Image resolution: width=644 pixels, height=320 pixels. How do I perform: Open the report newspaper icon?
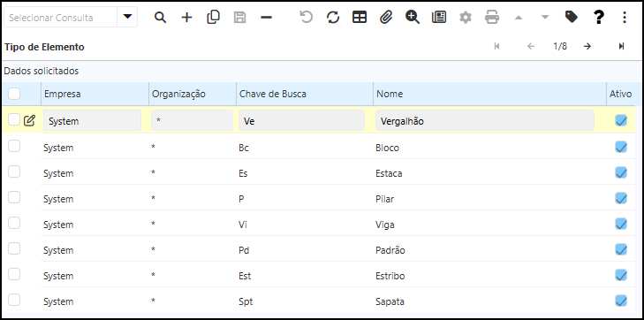[x=439, y=18]
